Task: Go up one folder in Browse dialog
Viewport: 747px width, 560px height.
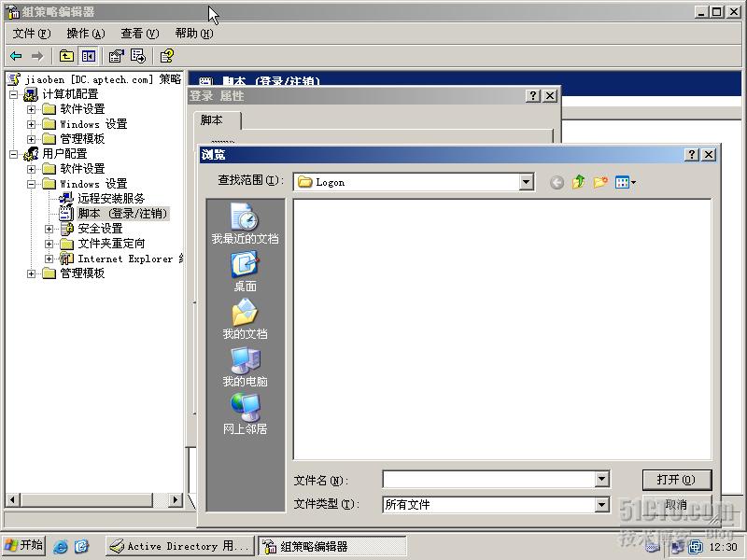Action: point(578,182)
